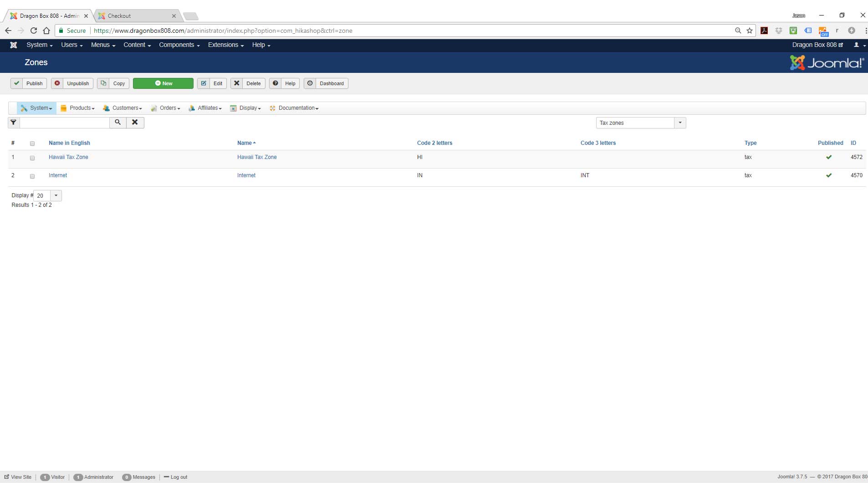Expand the HikaShop System submenu
The width and height of the screenshot is (868, 492).
pos(36,108)
